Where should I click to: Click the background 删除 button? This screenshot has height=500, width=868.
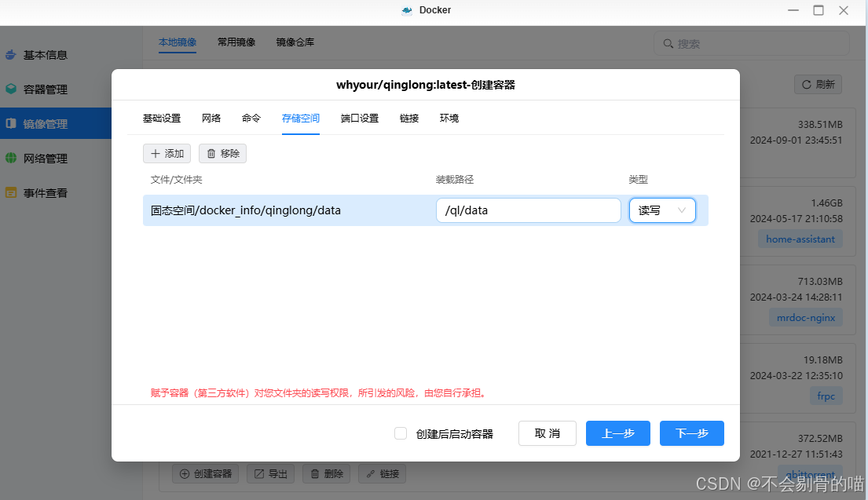pyautogui.click(x=327, y=474)
